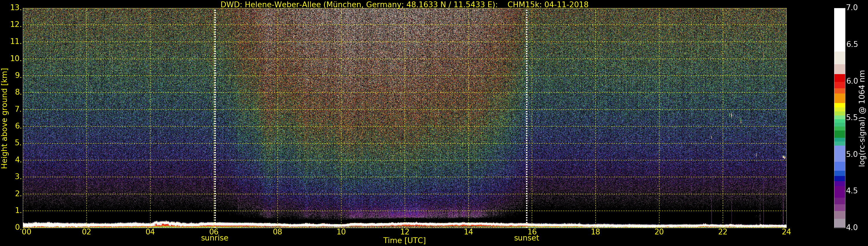Image resolution: width=868 pixels, height=246 pixels.
Task: Click the orange swatch on the colorbar
Action: (839, 98)
